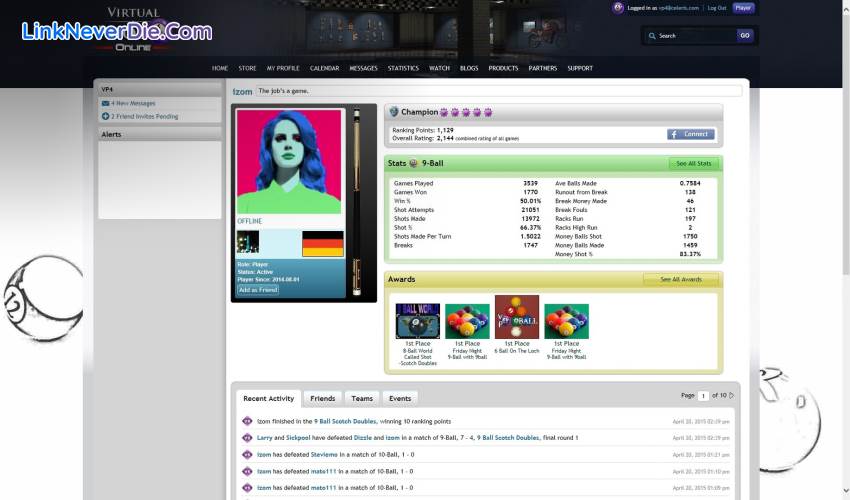Click the Virtual Pool Online logo
Screen dimensions: 850x500
pyautogui.click(x=133, y=30)
